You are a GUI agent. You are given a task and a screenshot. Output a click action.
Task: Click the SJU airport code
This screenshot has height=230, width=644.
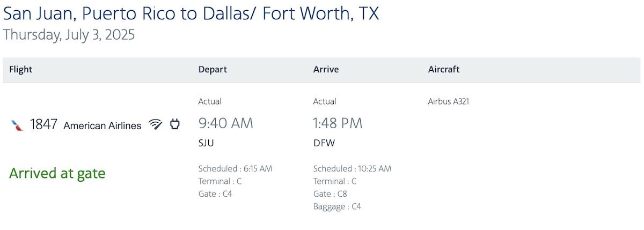pos(207,144)
